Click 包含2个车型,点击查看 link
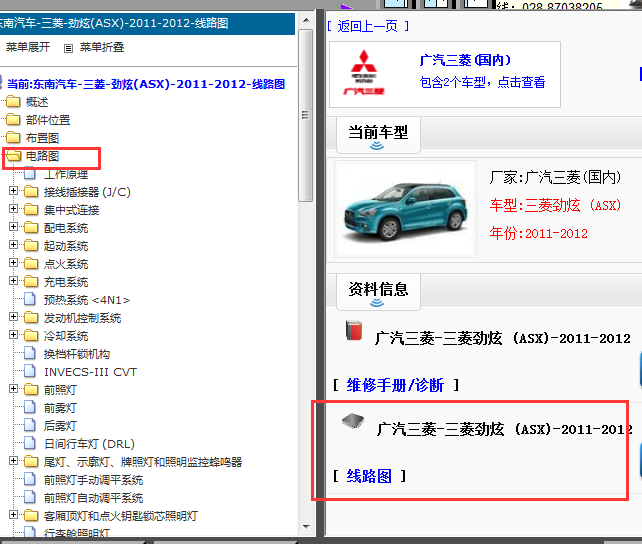The image size is (642, 544). pyautogui.click(x=482, y=83)
